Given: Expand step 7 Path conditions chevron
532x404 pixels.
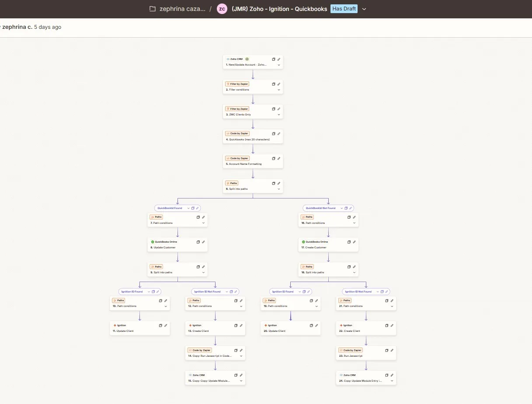Looking at the screenshot, I should [203, 223].
